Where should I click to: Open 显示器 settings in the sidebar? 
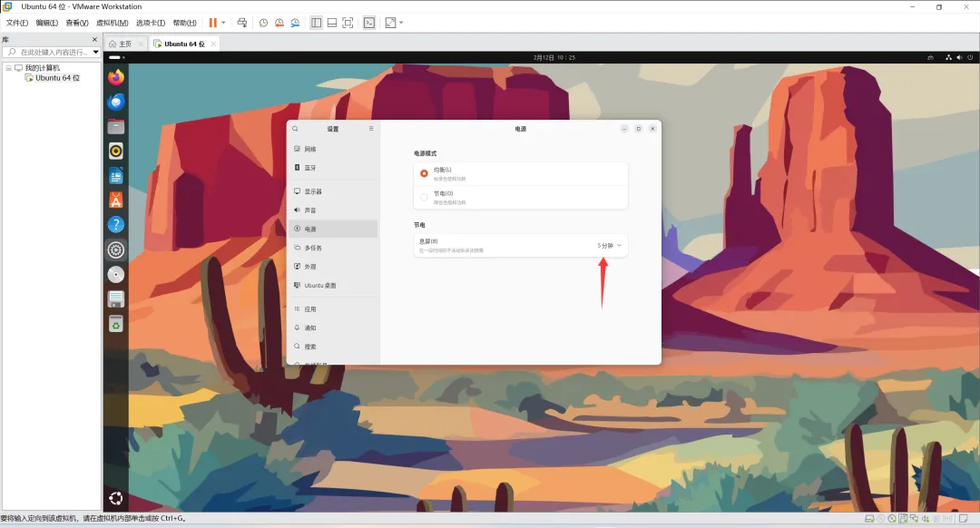[x=333, y=191]
